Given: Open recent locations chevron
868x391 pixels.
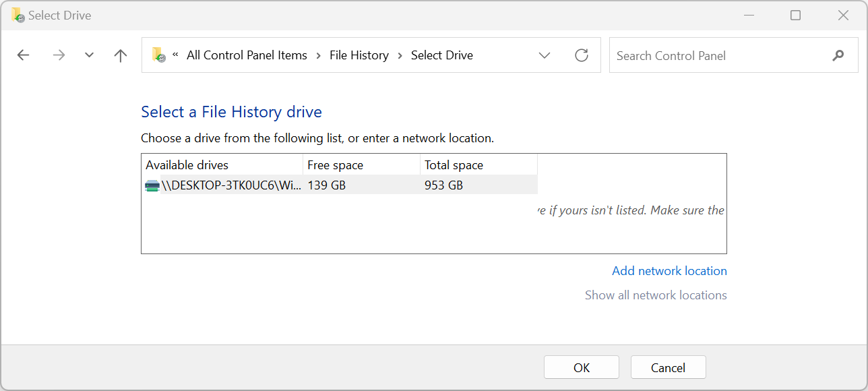Looking at the screenshot, I should click(x=89, y=55).
